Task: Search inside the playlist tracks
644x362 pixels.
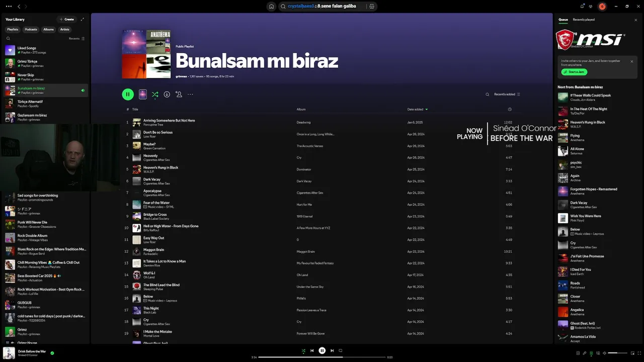Action: [x=487, y=94]
